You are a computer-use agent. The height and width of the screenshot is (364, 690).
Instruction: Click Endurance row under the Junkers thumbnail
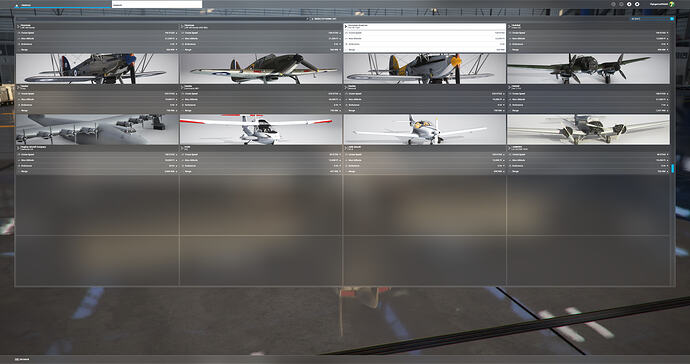point(588,166)
